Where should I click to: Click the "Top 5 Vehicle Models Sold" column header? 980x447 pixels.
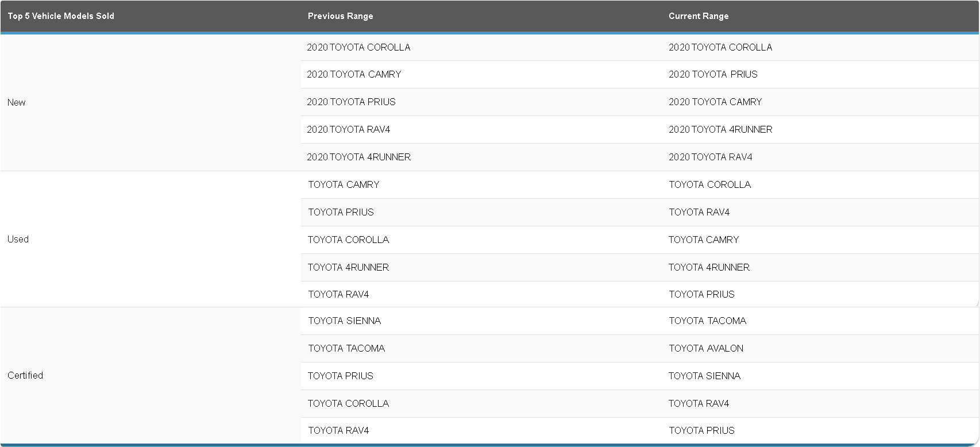61,16
